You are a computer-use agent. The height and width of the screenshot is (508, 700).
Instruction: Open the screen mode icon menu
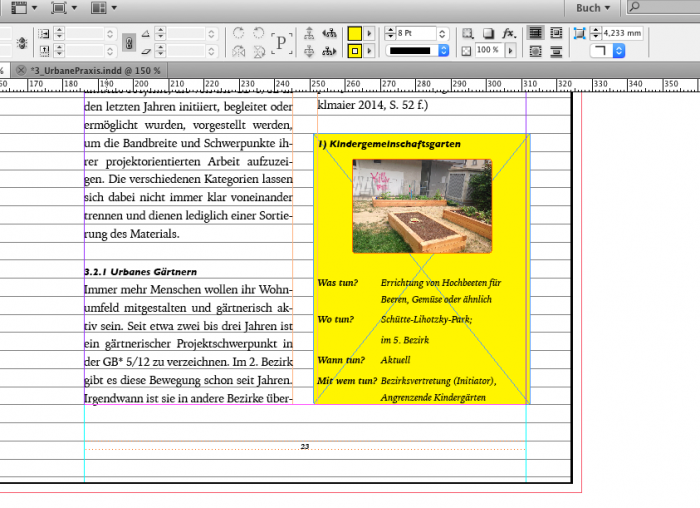63,8
